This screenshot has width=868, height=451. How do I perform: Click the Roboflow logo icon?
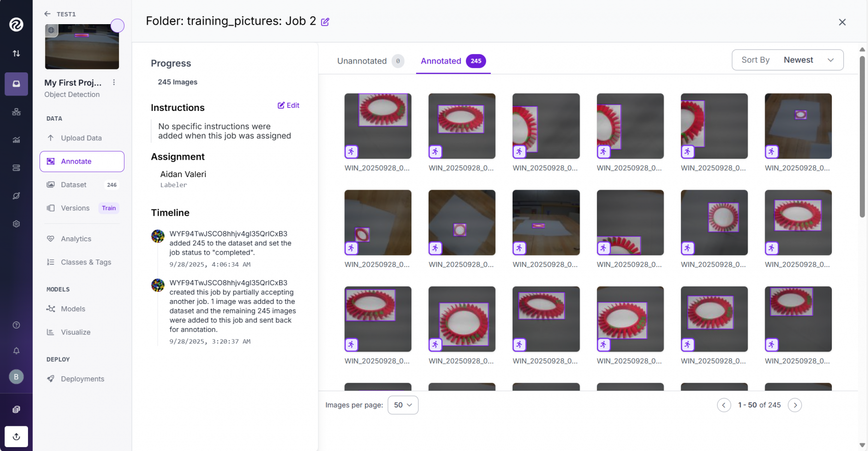16,24
